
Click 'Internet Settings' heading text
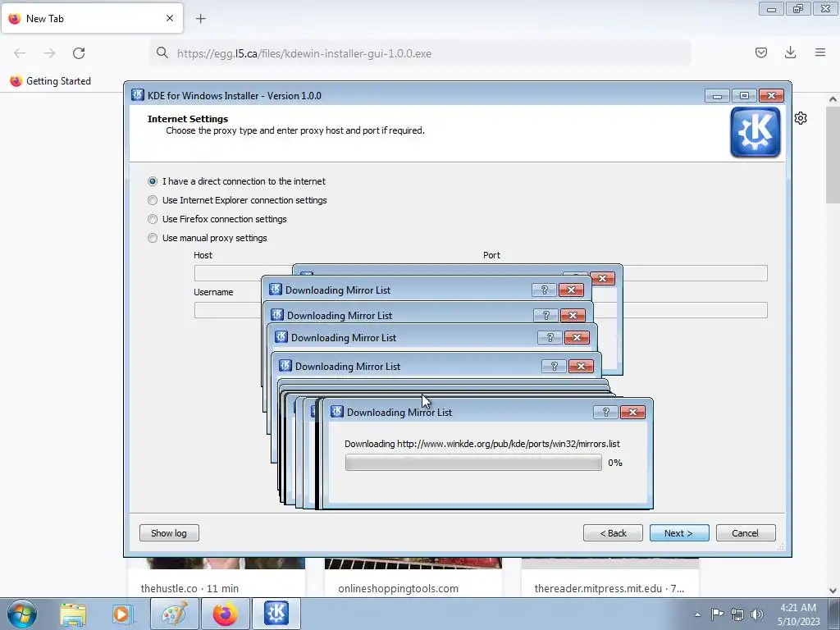pyautogui.click(x=188, y=119)
